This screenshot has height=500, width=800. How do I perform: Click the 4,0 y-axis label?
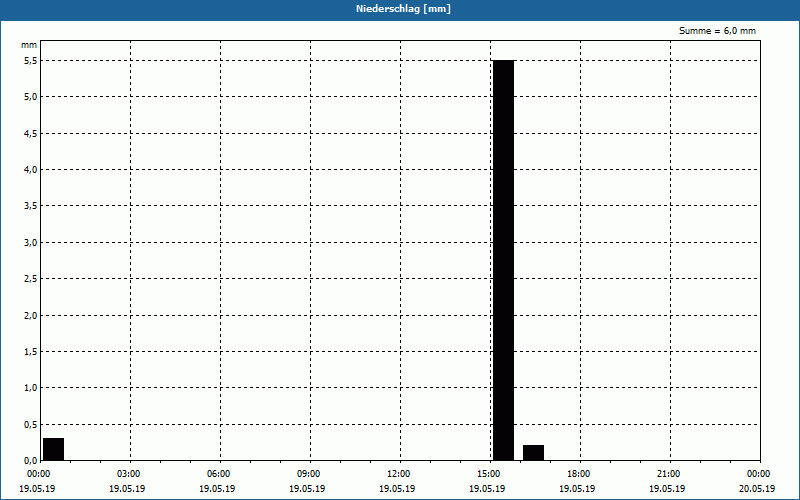(x=31, y=170)
